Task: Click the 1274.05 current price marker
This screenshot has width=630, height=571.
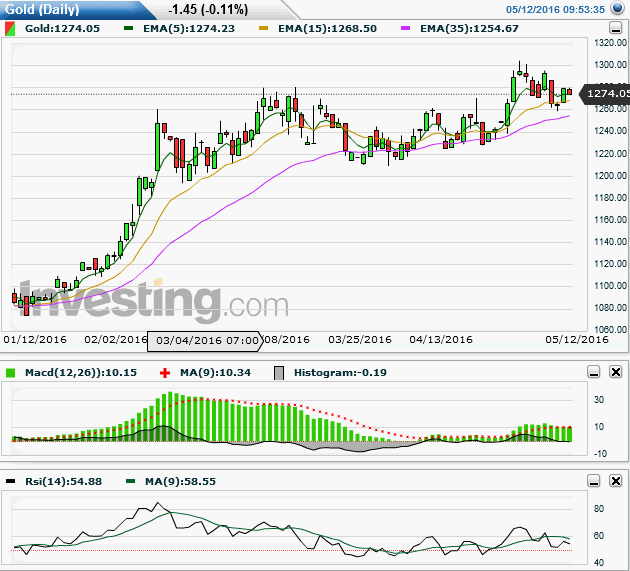Action: tap(605, 94)
